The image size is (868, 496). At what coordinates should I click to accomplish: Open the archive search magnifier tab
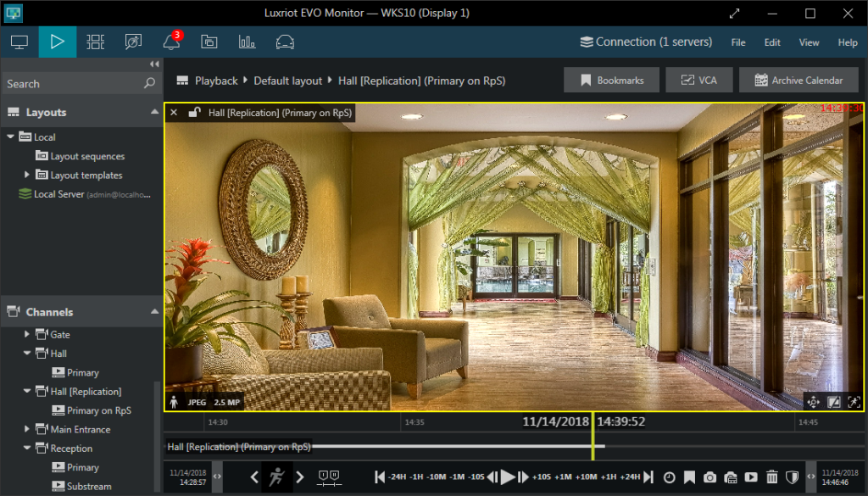[133, 42]
